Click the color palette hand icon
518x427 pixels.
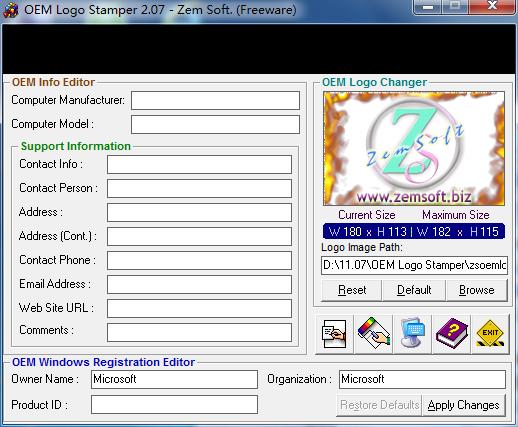point(374,334)
